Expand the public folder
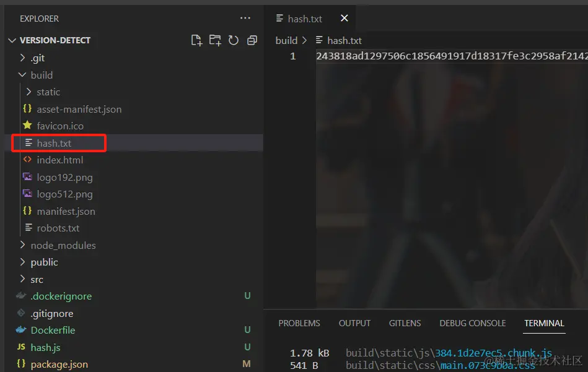The image size is (588, 372). [22, 262]
